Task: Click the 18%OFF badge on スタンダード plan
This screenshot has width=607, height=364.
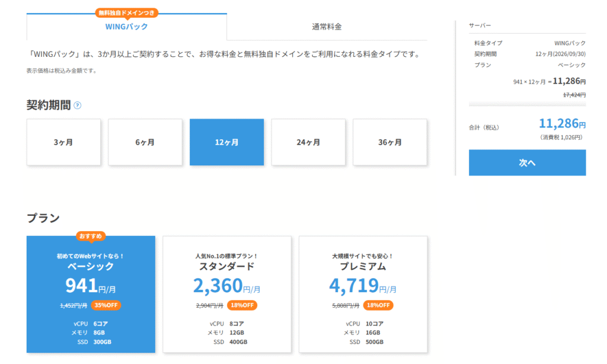Action: pyautogui.click(x=242, y=305)
